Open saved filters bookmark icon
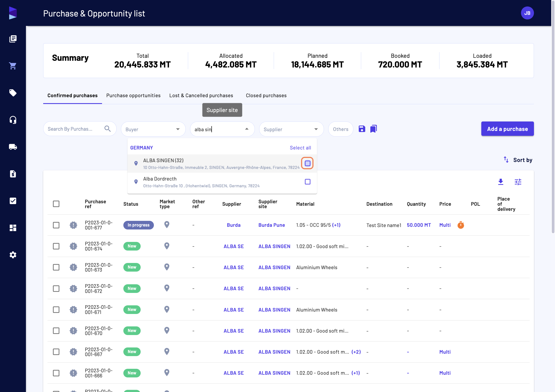 coord(374,129)
